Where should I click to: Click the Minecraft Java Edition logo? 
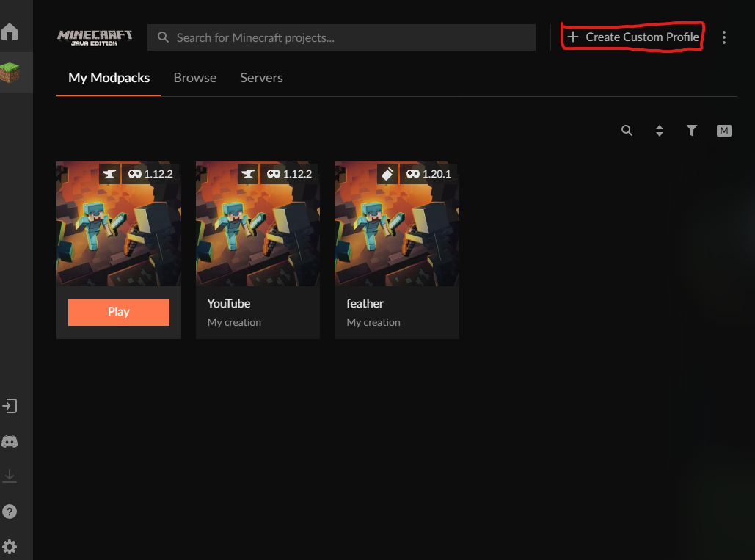pos(95,37)
